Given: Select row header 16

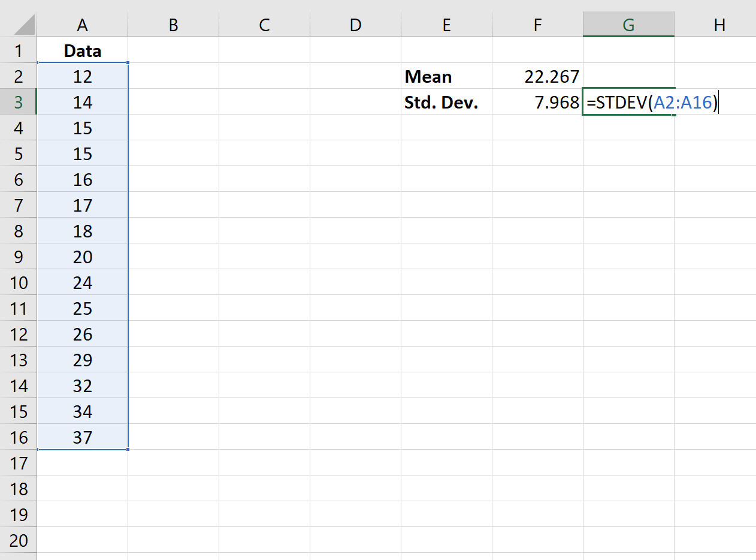Looking at the screenshot, I should 18,437.
